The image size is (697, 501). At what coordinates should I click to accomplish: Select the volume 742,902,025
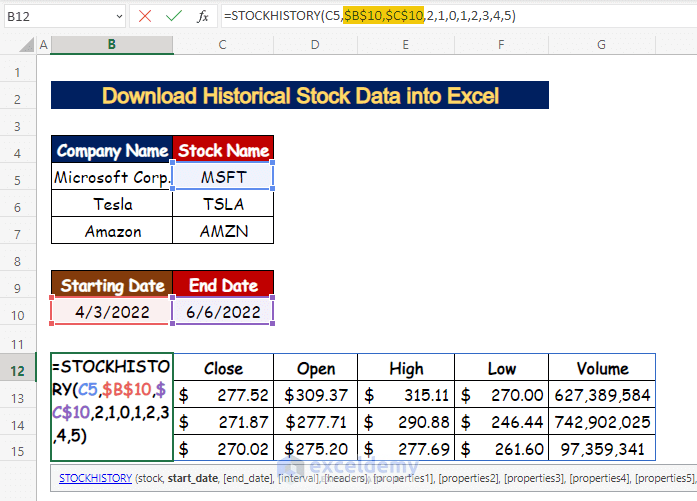[x=602, y=422]
